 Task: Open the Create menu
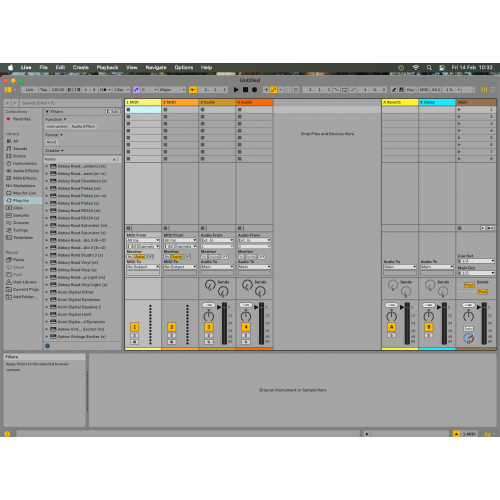pos(81,68)
